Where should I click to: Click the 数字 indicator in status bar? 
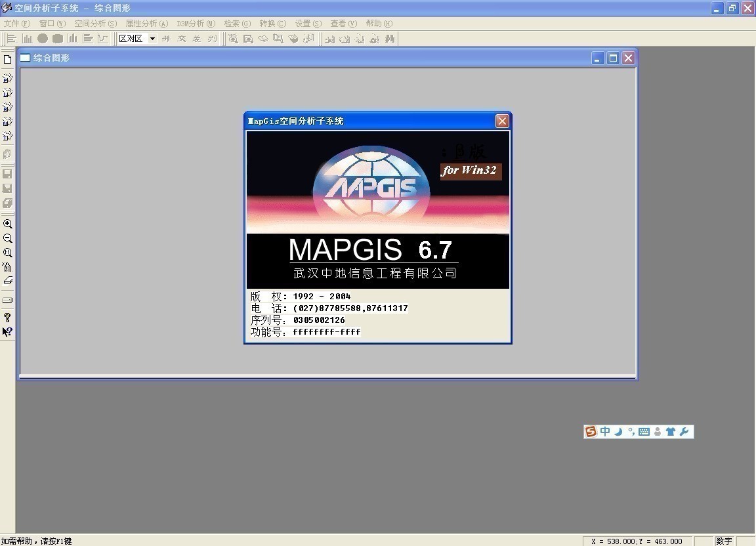pos(724,541)
